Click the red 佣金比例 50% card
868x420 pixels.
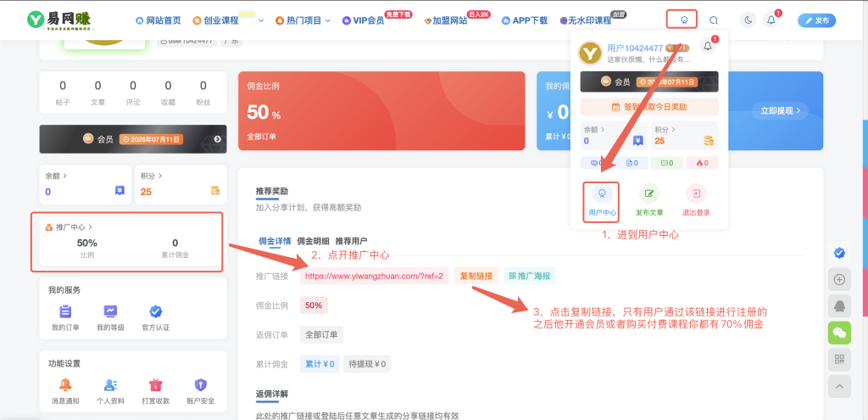coord(381,111)
